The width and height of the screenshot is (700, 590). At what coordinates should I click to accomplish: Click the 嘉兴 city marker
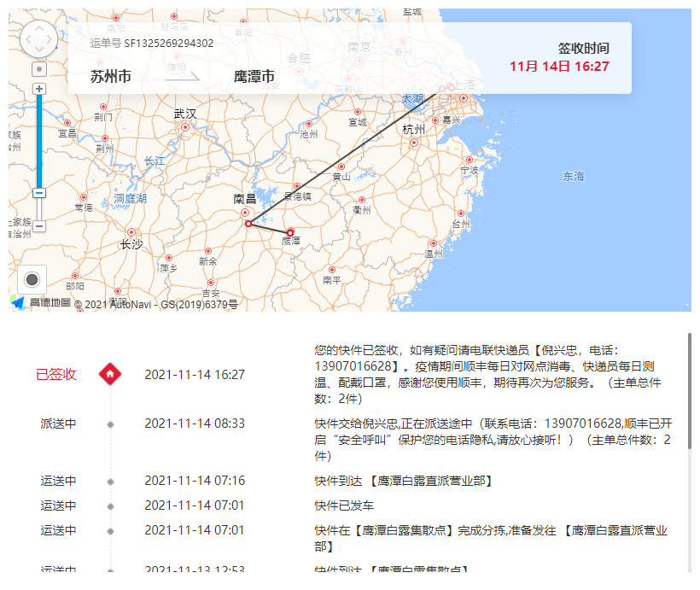click(435, 120)
